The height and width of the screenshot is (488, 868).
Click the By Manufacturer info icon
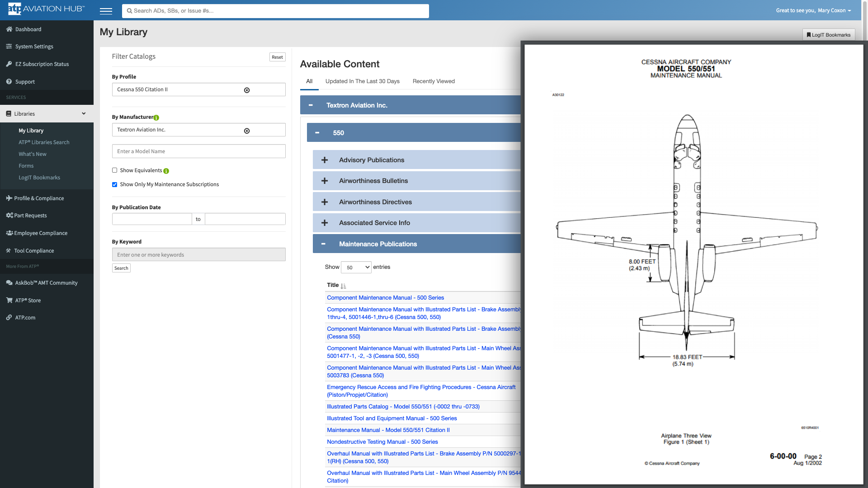156,117
